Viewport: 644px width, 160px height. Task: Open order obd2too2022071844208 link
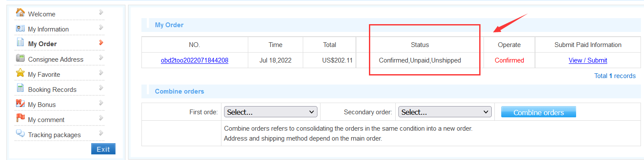click(x=195, y=60)
